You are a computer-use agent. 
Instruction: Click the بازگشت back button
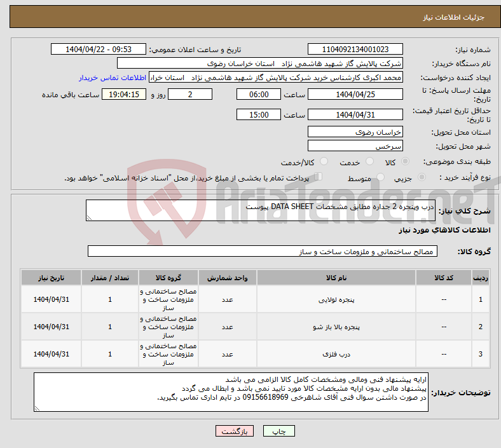coord(235,431)
